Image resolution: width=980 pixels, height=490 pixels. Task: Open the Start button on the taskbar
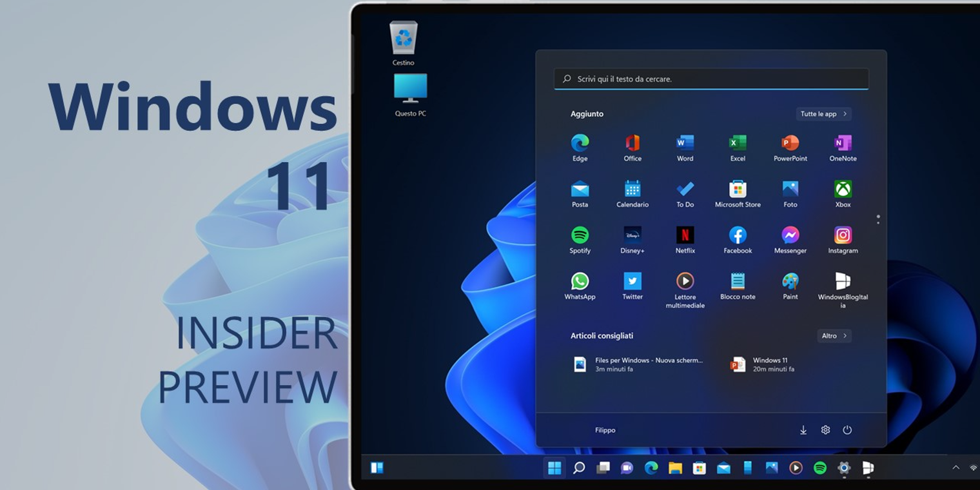554,469
